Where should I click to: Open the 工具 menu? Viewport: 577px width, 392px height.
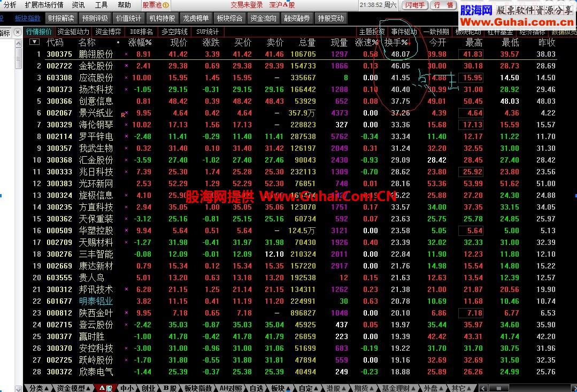101,5
